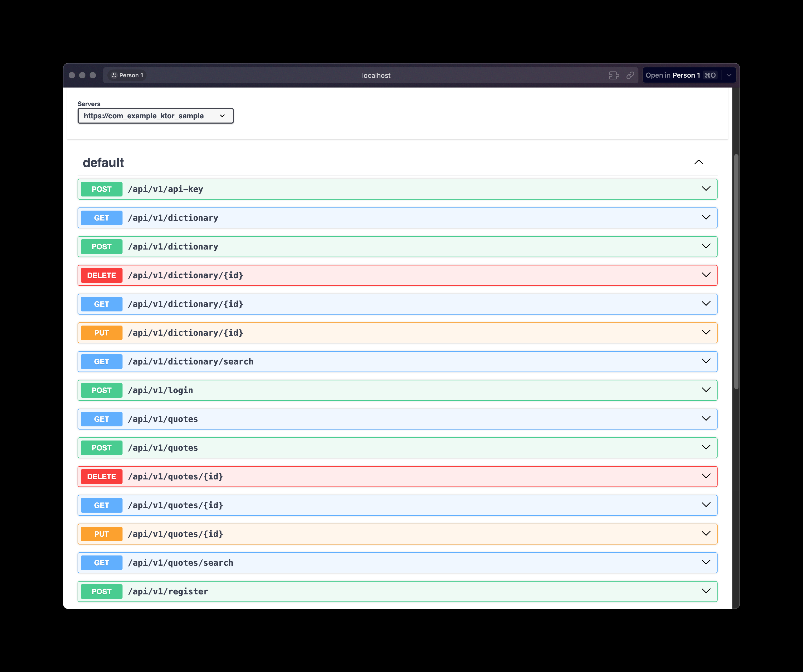Viewport: 803px width, 672px height.
Task: Click the extensions icon beside link icon
Action: pyautogui.click(x=614, y=75)
